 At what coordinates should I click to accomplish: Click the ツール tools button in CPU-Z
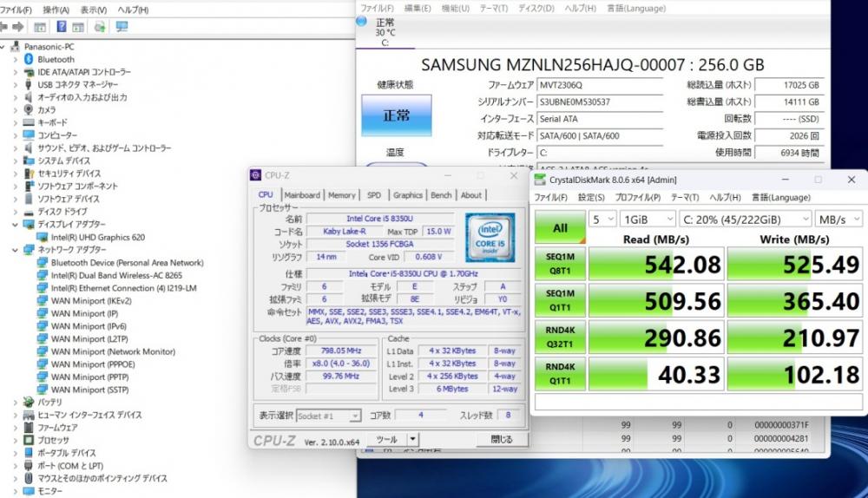pos(386,439)
